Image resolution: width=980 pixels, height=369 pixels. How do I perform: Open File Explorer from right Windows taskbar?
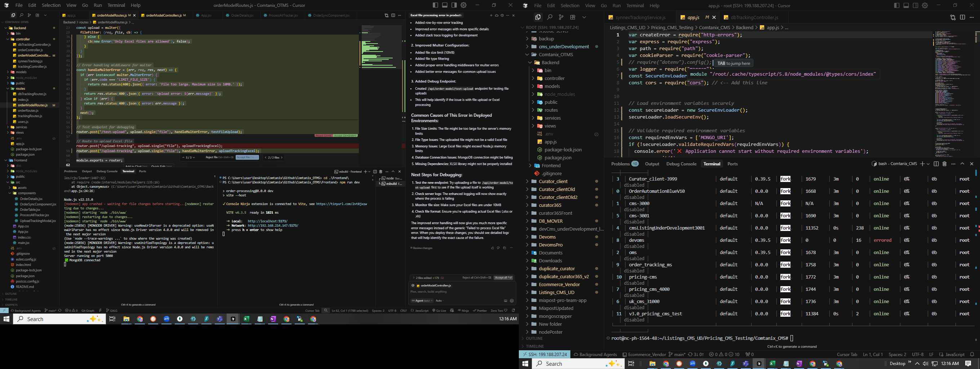point(652,363)
